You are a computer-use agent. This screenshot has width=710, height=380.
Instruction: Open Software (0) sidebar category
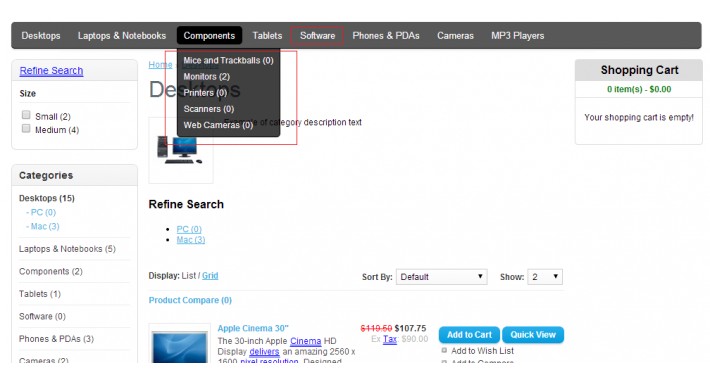coord(42,316)
